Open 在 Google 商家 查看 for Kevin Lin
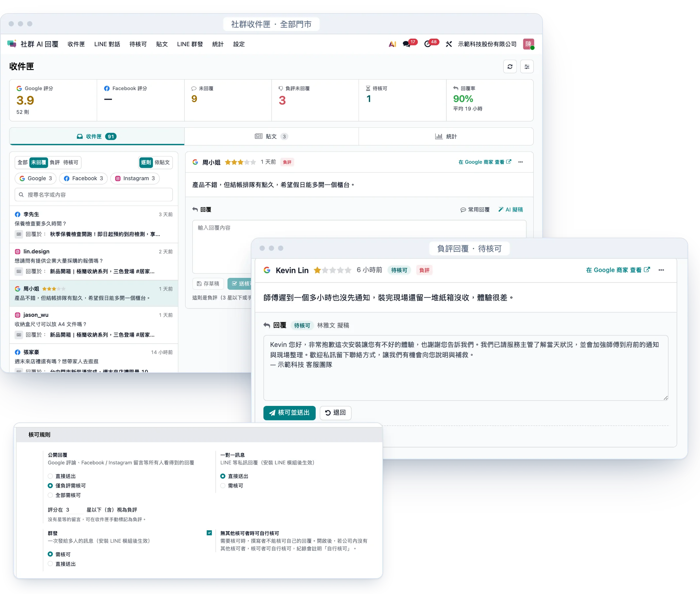 [617, 270]
